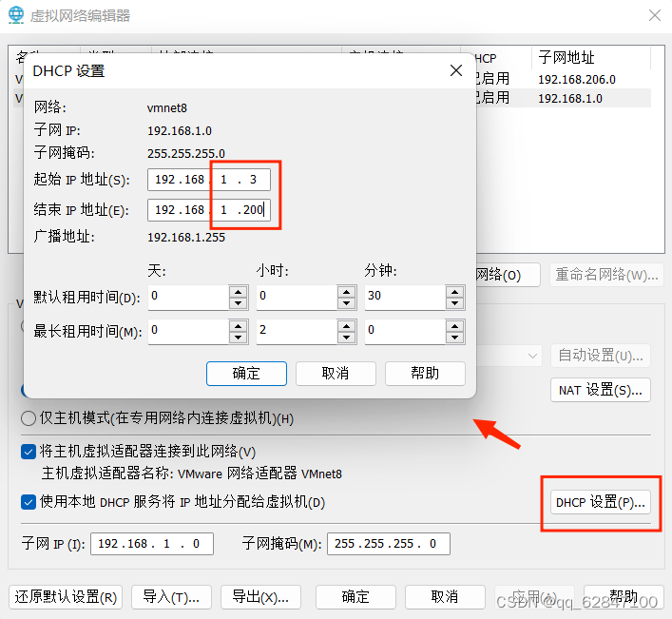Click main window 取消 button
Viewport: 672px width, 619px height.
coord(445,597)
